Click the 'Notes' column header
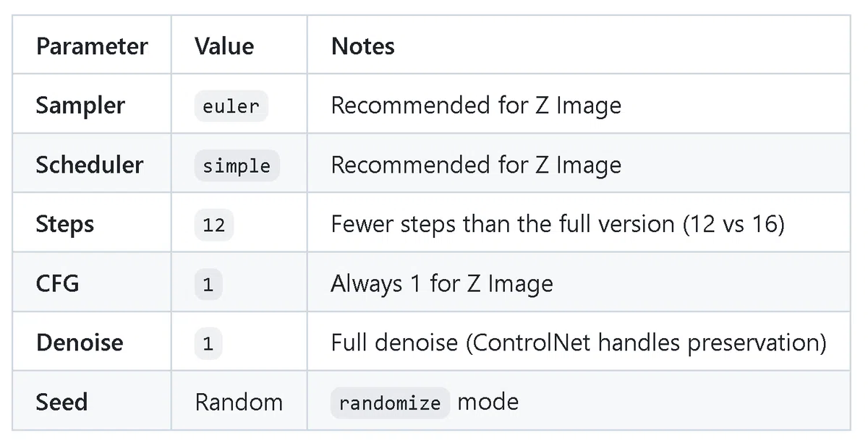The width and height of the screenshot is (868, 443). click(362, 46)
